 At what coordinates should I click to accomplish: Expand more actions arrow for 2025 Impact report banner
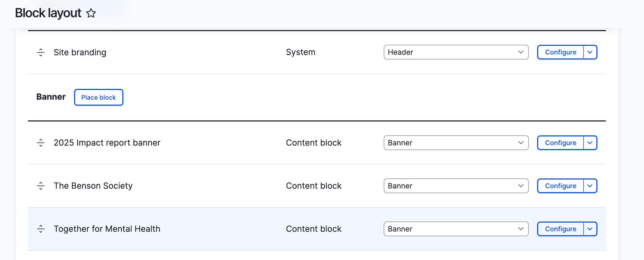coord(590,143)
